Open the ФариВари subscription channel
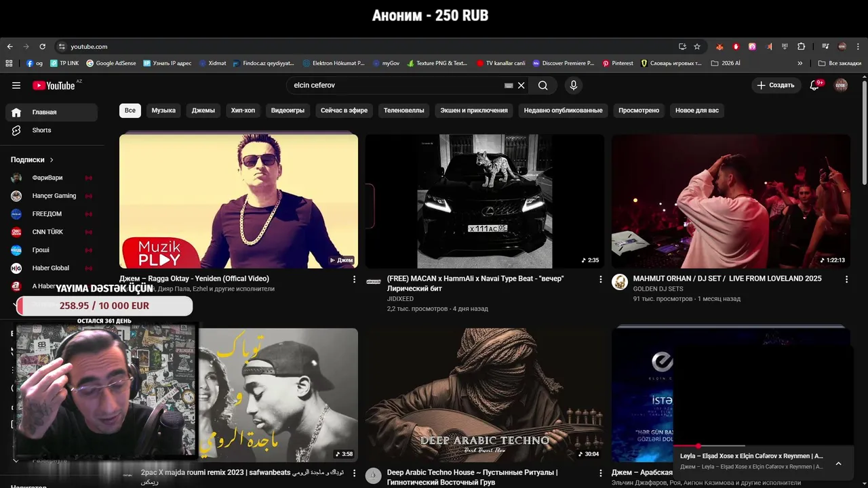Image resolution: width=868 pixels, height=488 pixels. [52, 178]
